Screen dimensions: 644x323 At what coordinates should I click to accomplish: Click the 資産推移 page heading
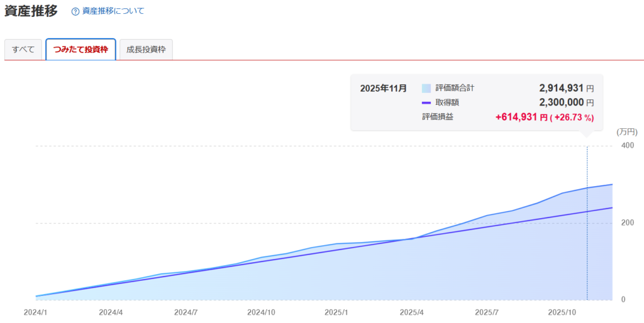click(x=31, y=11)
